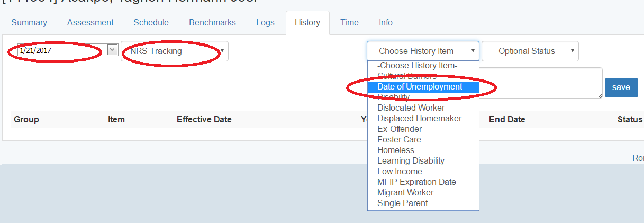644x223 pixels.
Task: Expand the NRS Tracking group dropdown
Action: (175, 51)
